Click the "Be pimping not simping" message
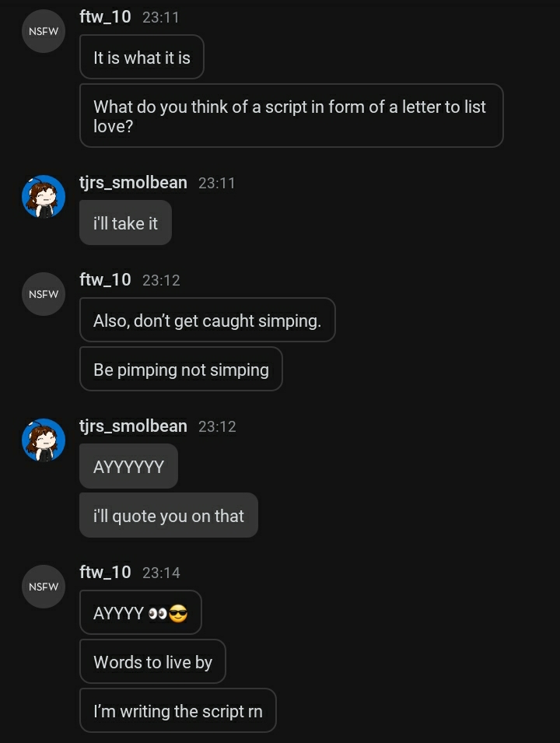Image resolution: width=560 pixels, height=743 pixels. (180, 370)
